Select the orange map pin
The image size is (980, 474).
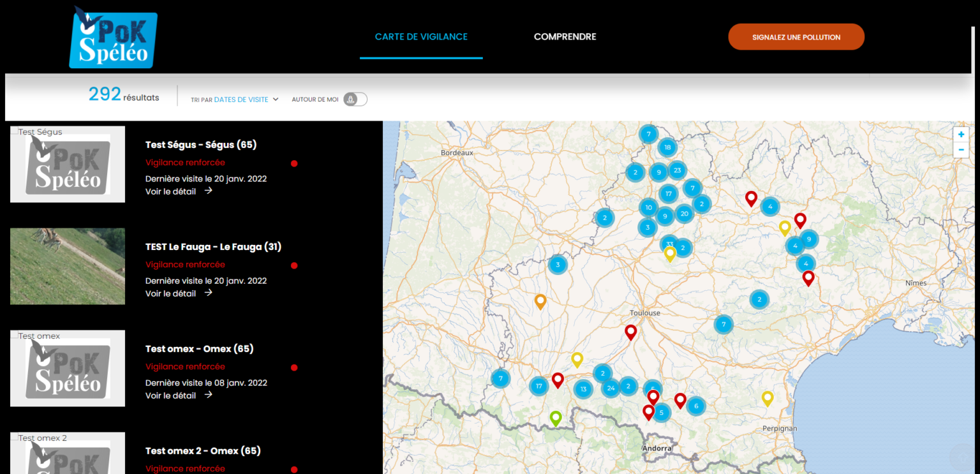(x=540, y=302)
